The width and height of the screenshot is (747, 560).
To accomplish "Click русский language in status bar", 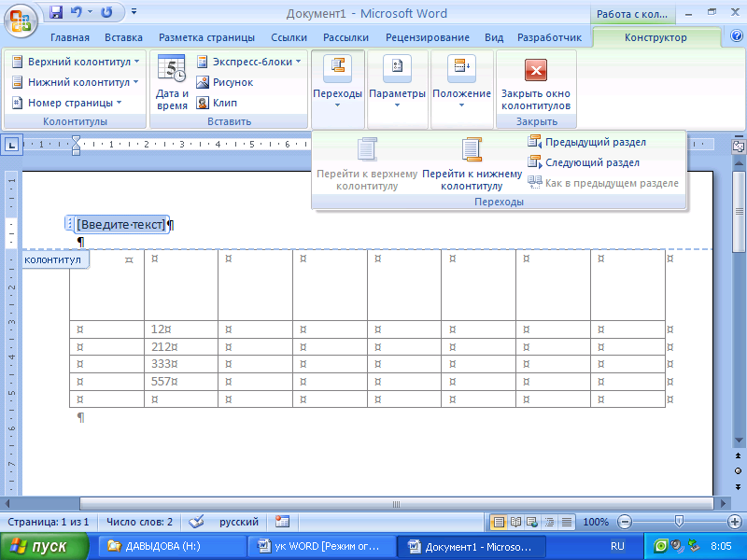I will (239, 522).
